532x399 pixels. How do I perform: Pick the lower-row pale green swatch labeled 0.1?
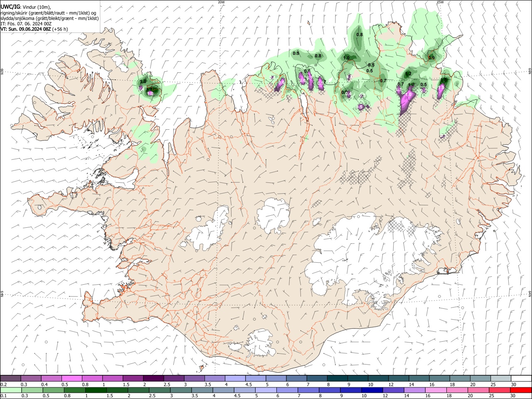tap(11, 390)
